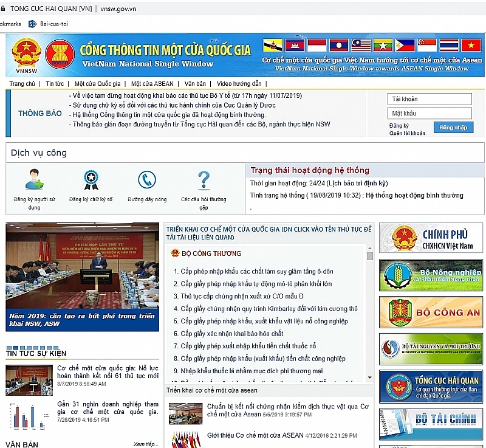Viewport: 486px width, 448px height.
Task: Open the Chính phủ CHXHCN Việt Nam banner
Action: pos(431,238)
